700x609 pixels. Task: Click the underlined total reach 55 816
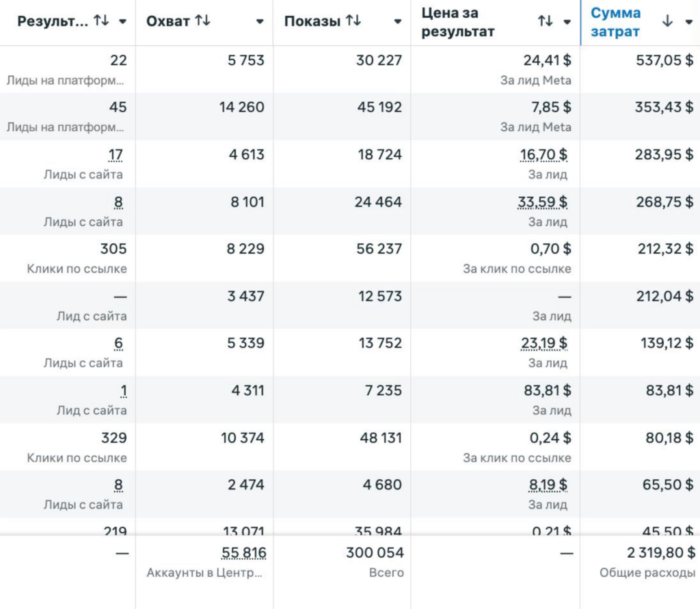pos(243,552)
